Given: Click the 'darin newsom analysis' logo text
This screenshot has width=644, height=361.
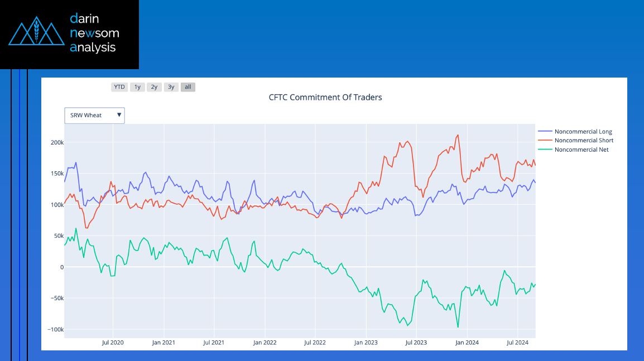Looking at the screenshot, I should [94, 33].
